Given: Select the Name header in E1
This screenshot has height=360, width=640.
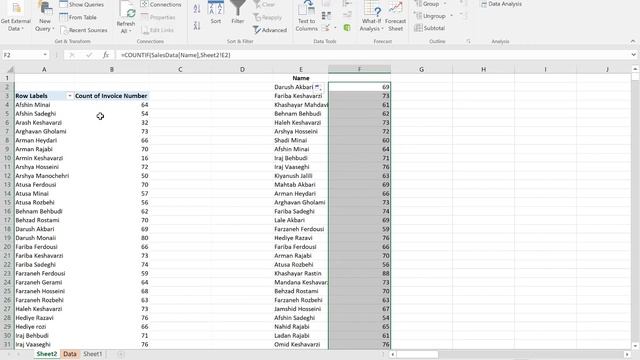Looking at the screenshot, I should [301, 78].
